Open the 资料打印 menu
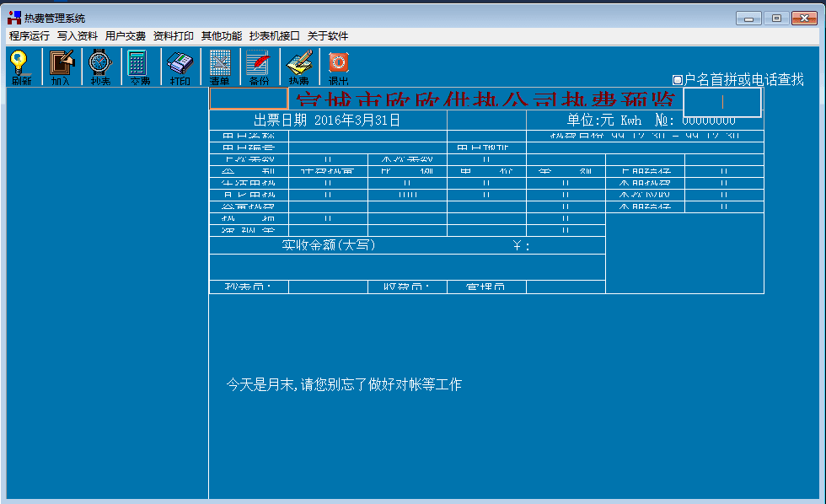826x504 pixels. pyautogui.click(x=174, y=36)
